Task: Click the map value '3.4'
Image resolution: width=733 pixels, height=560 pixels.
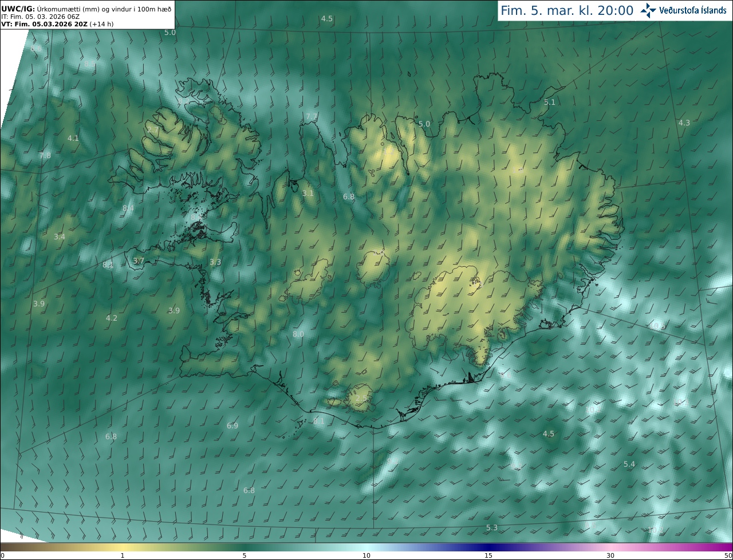Action: pyautogui.click(x=60, y=236)
